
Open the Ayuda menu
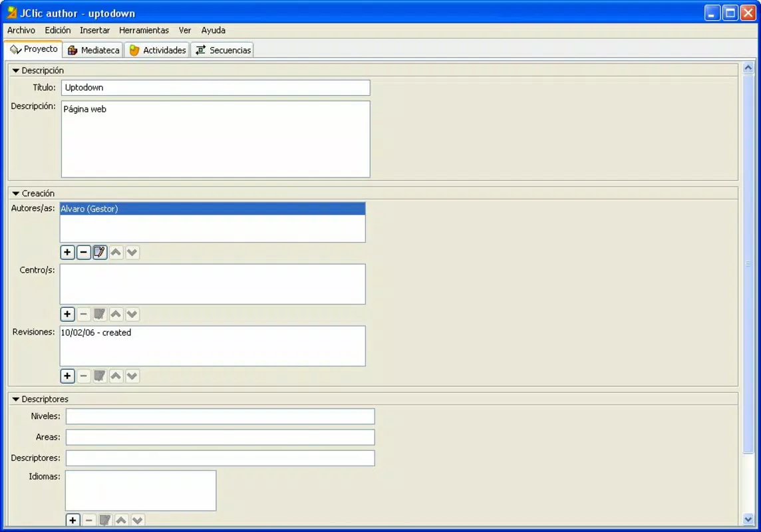[x=213, y=30]
